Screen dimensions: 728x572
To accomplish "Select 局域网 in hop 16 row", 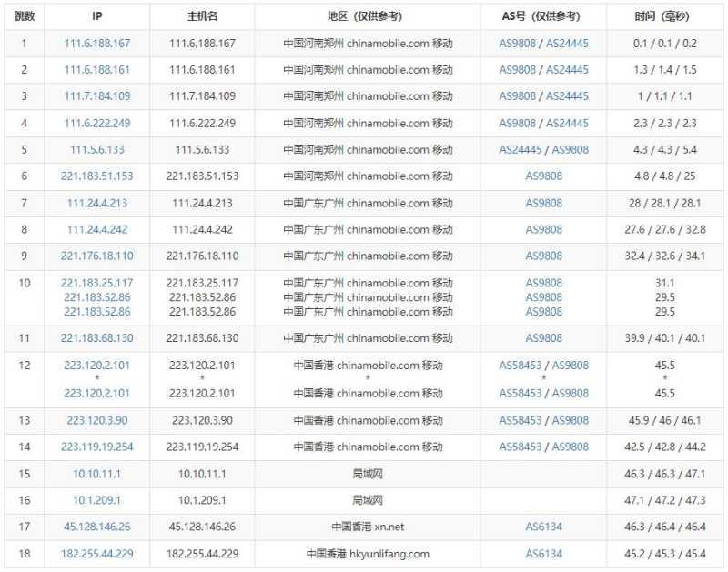I will coord(368,500).
